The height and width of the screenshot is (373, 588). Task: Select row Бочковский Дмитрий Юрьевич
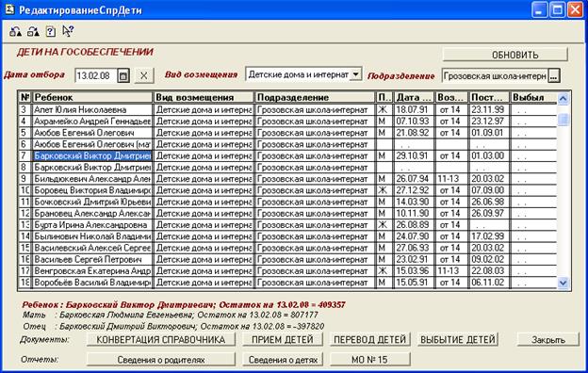click(x=287, y=203)
